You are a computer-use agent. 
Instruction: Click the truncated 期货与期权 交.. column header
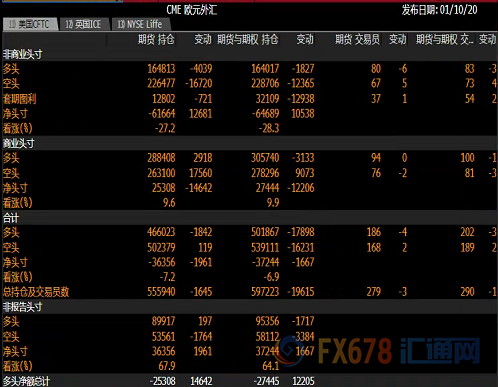coord(444,40)
